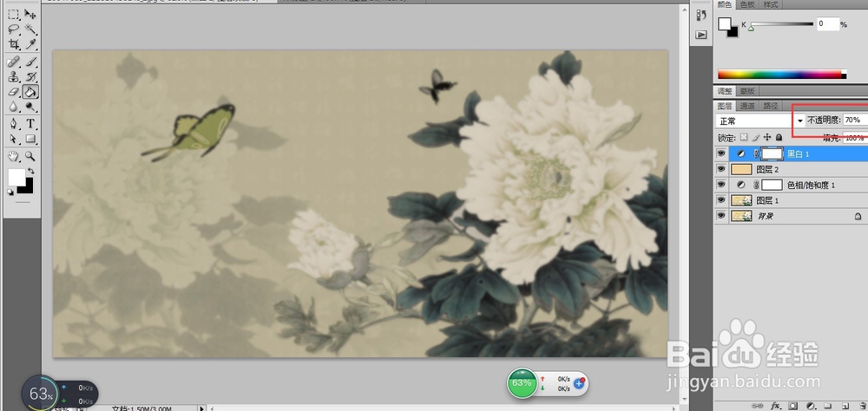Open the fx layer style menu

click(776, 406)
